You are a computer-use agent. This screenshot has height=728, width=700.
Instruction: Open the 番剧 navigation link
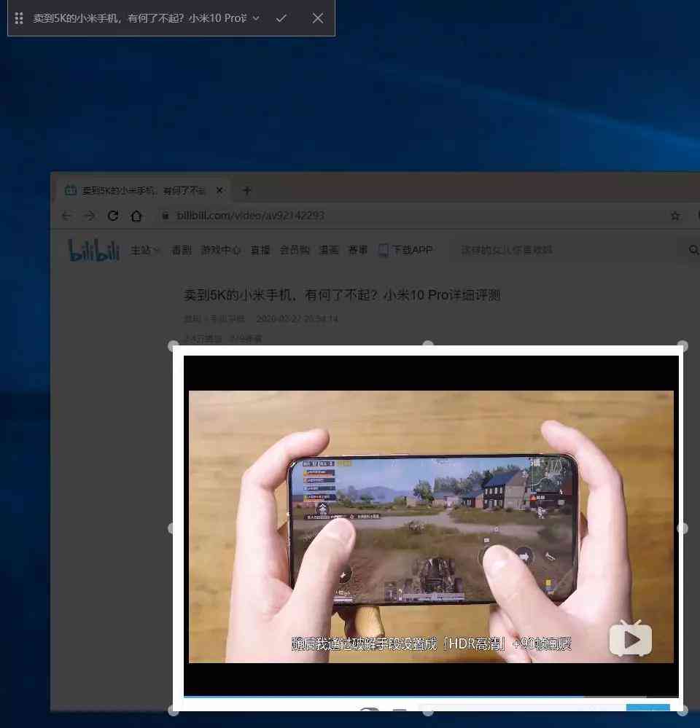181,250
